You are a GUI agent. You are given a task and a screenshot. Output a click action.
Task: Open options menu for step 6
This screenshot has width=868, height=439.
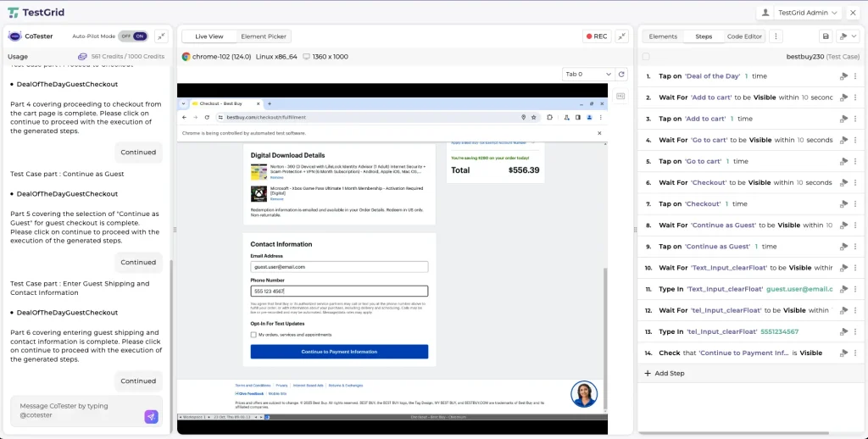click(x=854, y=183)
